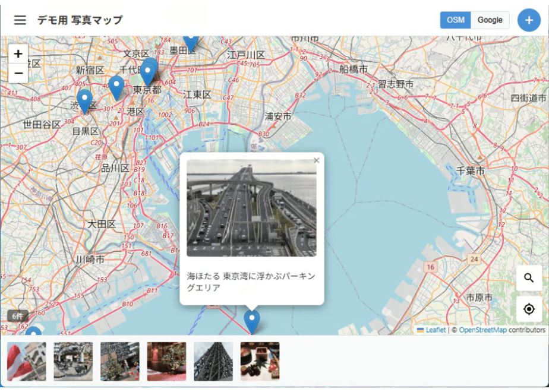Click the 船橋市 map label

click(x=354, y=69)
